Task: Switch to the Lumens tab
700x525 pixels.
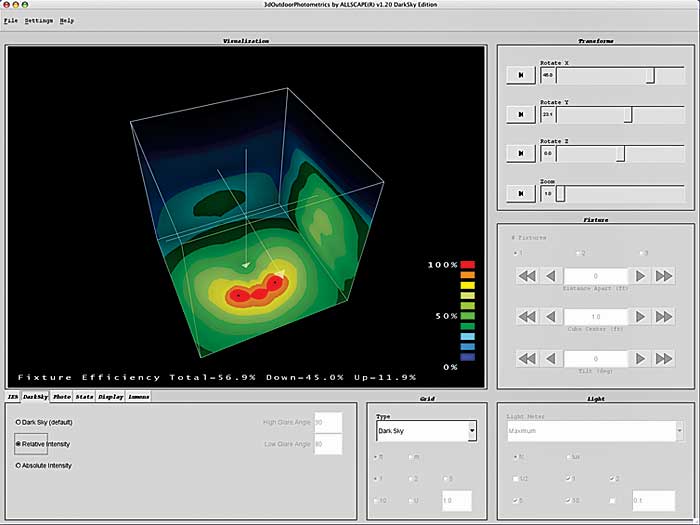Action: (x=139, y=397)
